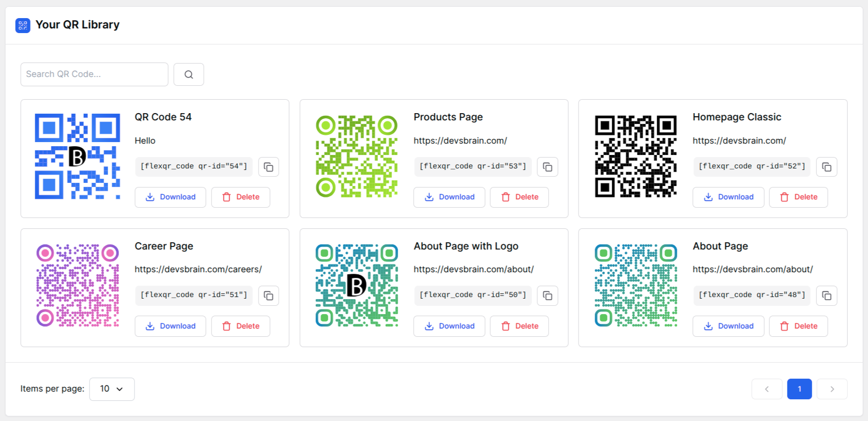The image size is (868, 421).
Task: Download the Career Page QR
Action: [171, 326]
